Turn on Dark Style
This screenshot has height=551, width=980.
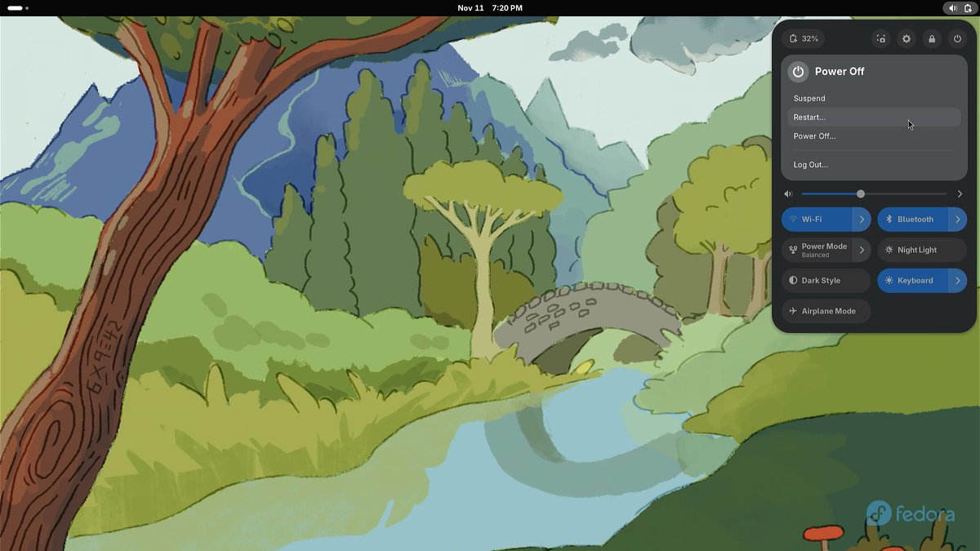[x=826, y=281]
